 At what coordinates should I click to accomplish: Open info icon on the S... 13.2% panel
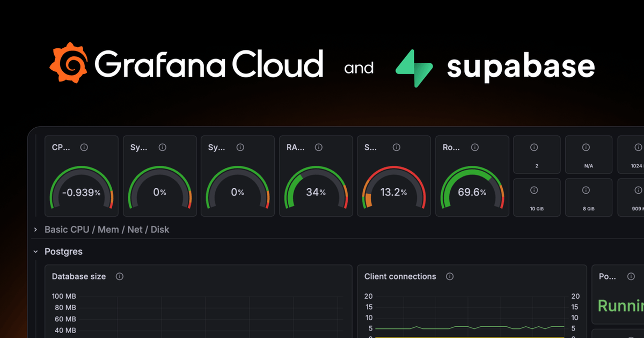pyautogui.click(x=397, y=147)
